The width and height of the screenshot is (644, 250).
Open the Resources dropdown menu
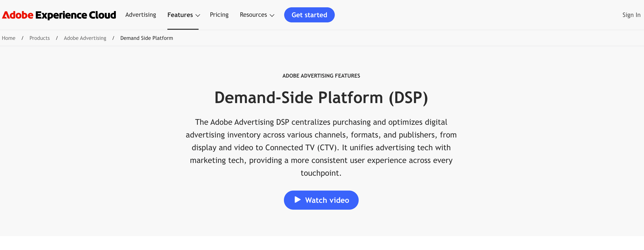tap(253, 15)
